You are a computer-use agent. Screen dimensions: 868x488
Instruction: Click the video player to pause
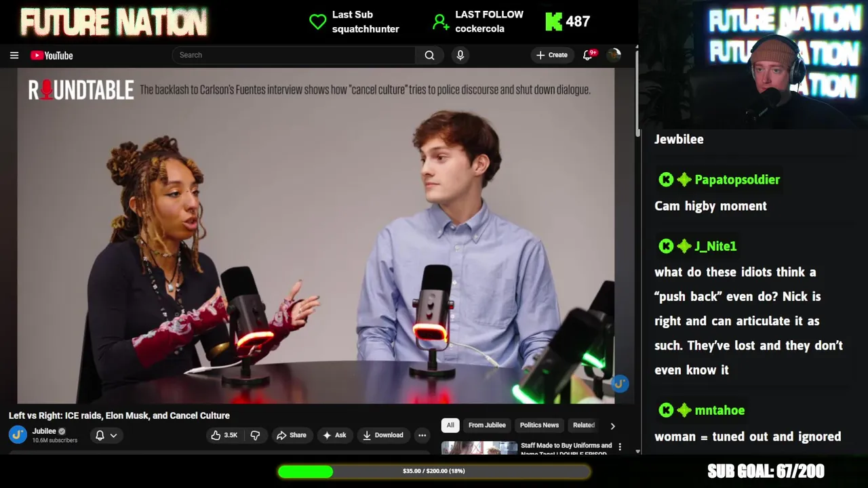[316, 235]
